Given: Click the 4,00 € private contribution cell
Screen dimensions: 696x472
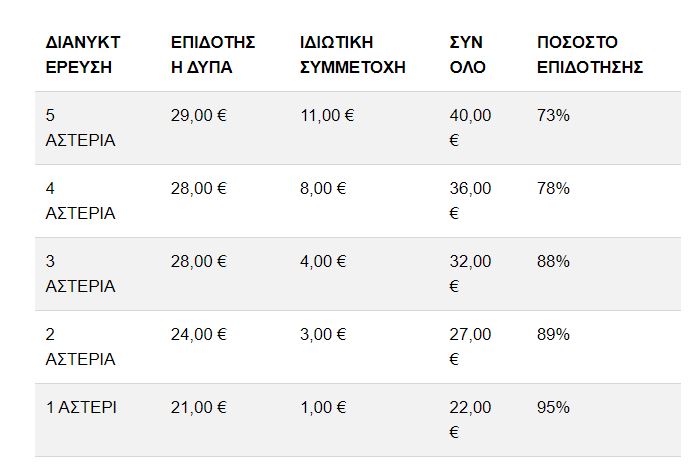Looking at the screenshot, I should coord(323,262).
